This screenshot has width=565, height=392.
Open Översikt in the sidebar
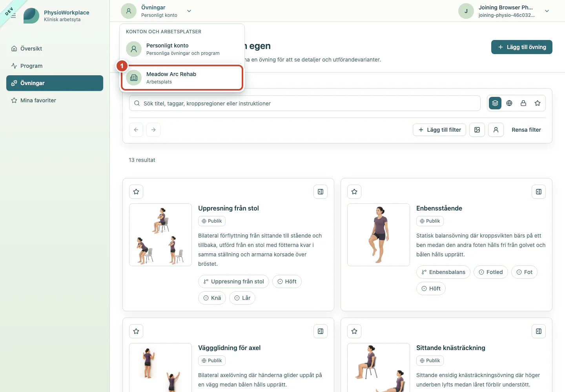point(55,49)
